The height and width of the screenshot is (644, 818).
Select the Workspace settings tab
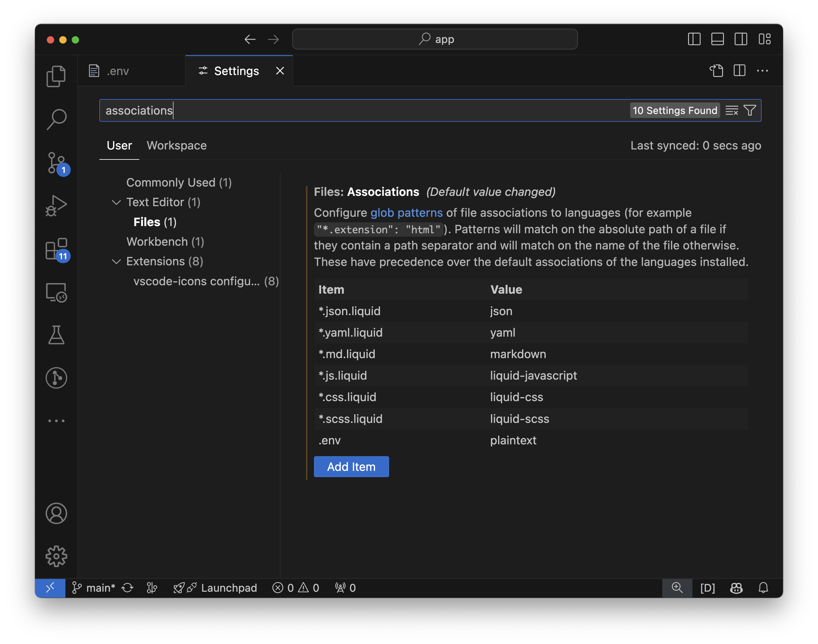point(177,145)
